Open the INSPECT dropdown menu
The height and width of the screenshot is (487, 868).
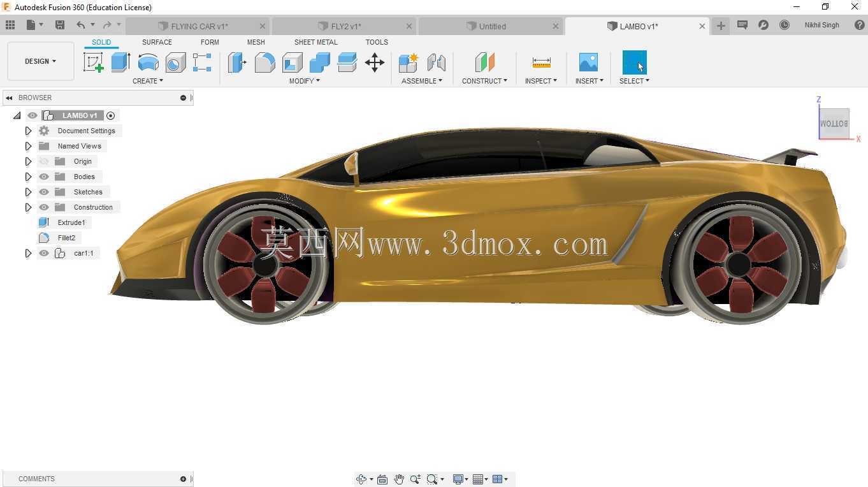(541, 81)
